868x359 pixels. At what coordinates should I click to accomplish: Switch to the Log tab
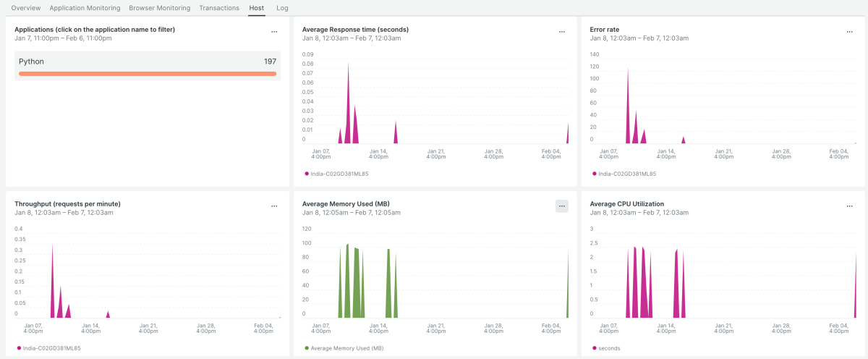pyautogui.click(x=282, y=8)
